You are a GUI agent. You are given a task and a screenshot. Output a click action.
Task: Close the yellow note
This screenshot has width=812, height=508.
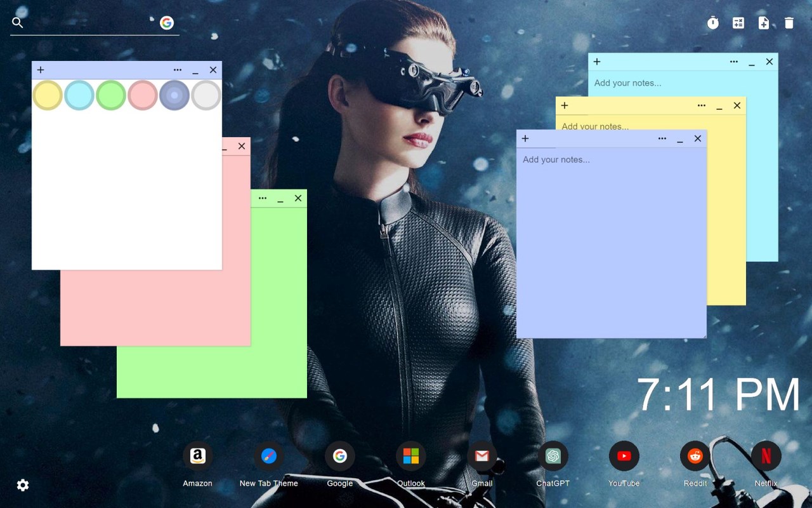click(x=737, y=105)
